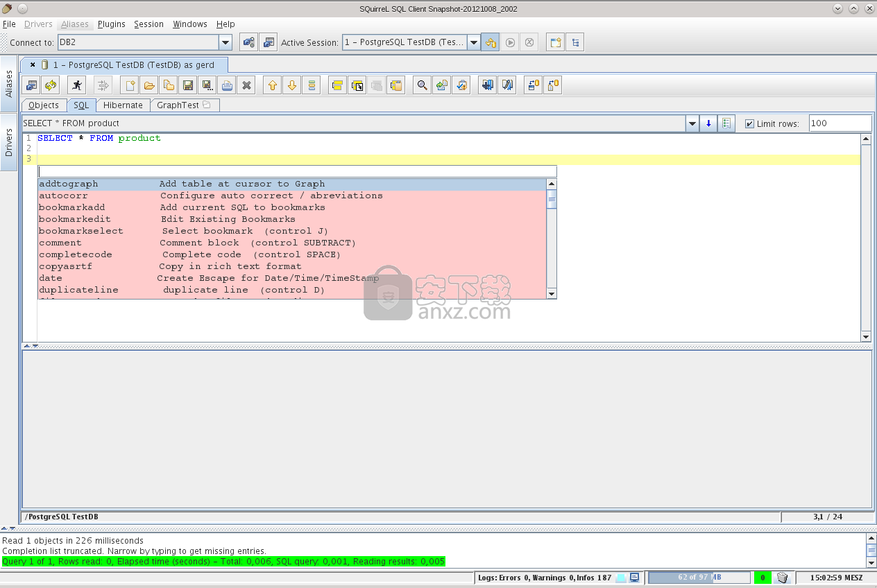Image resolution: width=877 pixels, height=588 pixels.
Task: Open the Active Session dropdown
Action: pos(474,42)
